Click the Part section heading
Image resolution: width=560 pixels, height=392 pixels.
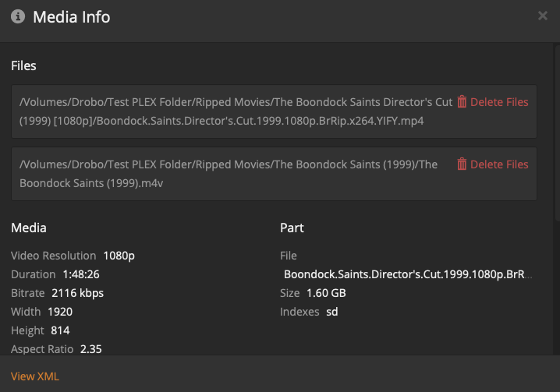pos(292,228)
